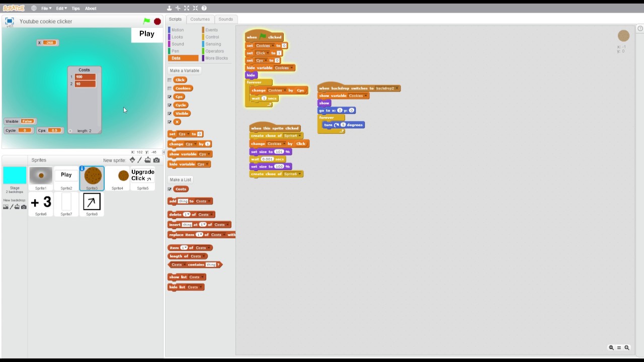644x362 pixels.
Task: Switch stage to full screen mode
Action: (x=9, y=21)
